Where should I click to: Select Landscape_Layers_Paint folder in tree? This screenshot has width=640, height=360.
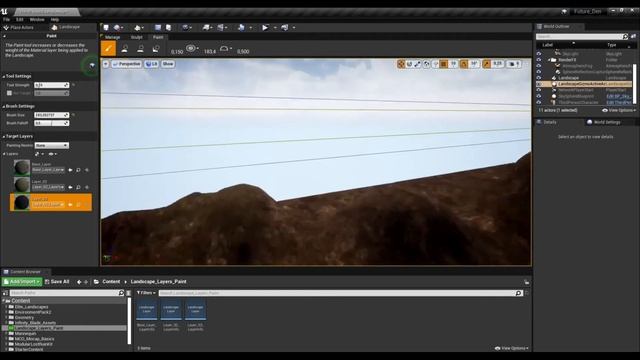39,328
